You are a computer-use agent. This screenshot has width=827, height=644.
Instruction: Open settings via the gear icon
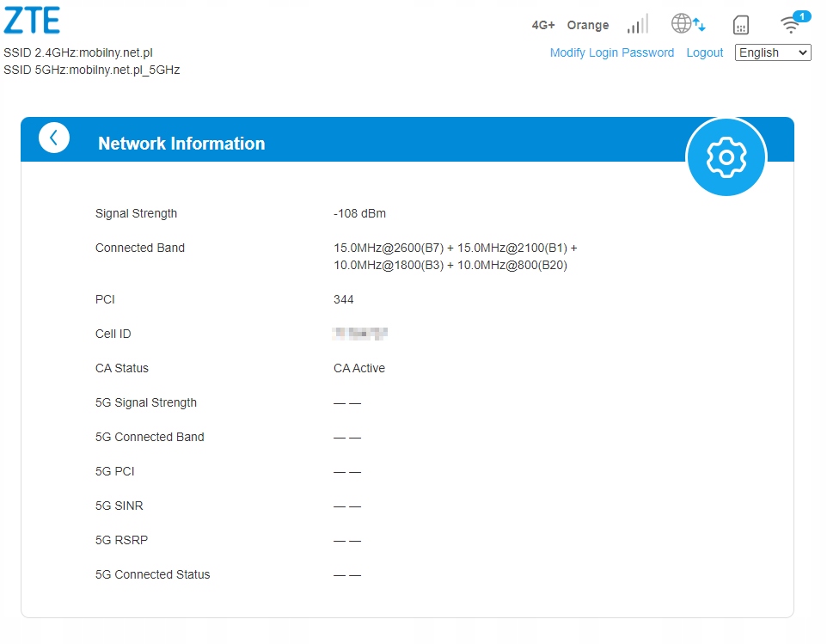(x=726, y=157)
